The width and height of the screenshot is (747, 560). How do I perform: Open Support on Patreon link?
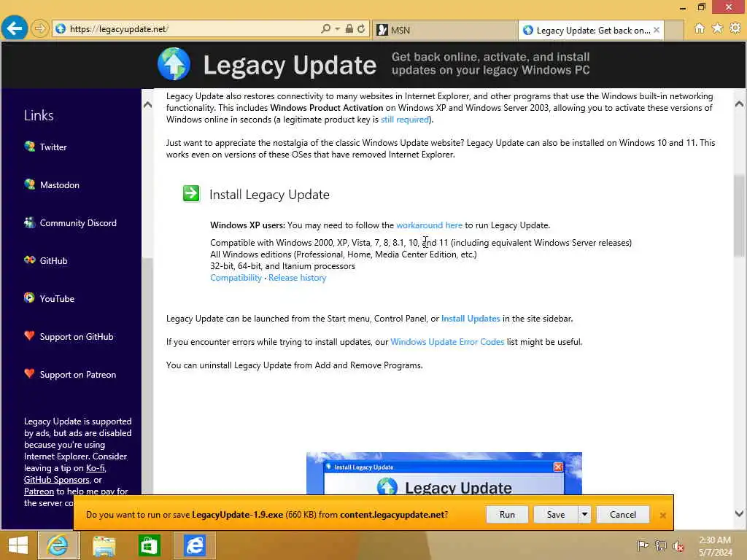coord(78,375)
